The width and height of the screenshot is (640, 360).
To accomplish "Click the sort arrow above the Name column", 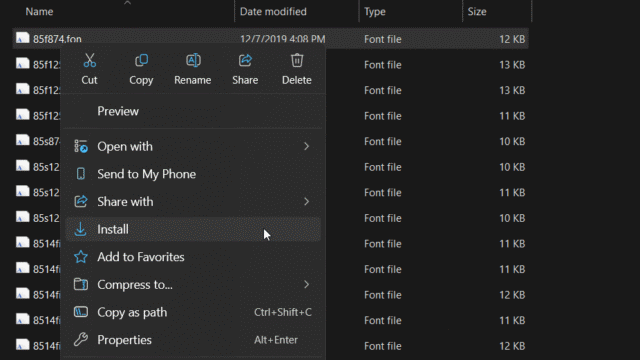I will pos(127,3).
